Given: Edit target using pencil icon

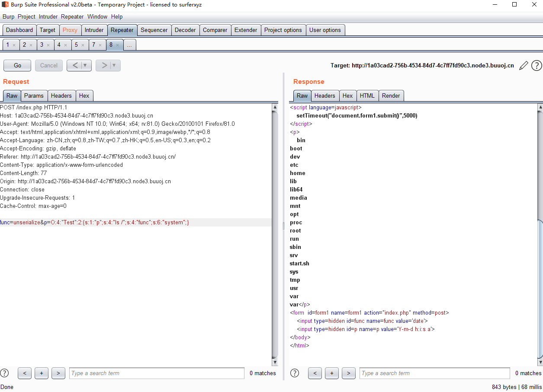Looking at the screenshot, I should 524,66.
